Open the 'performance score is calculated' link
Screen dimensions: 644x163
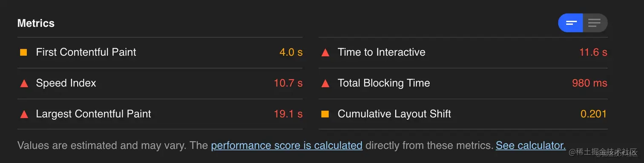point(287,146)
